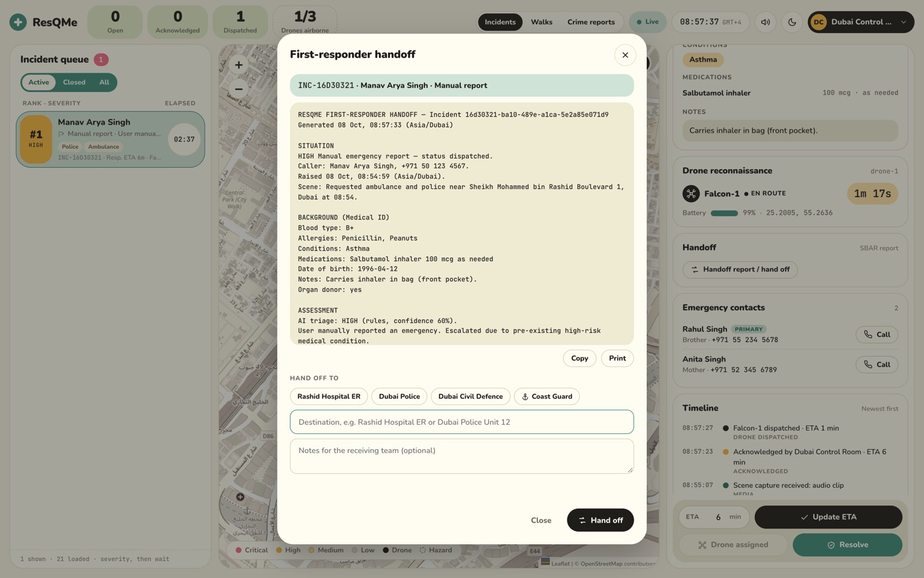This screenshot has width=924, height=578.
Task: Click the #1 HIGH severity rank badge
Action: (x=36, y=139)
